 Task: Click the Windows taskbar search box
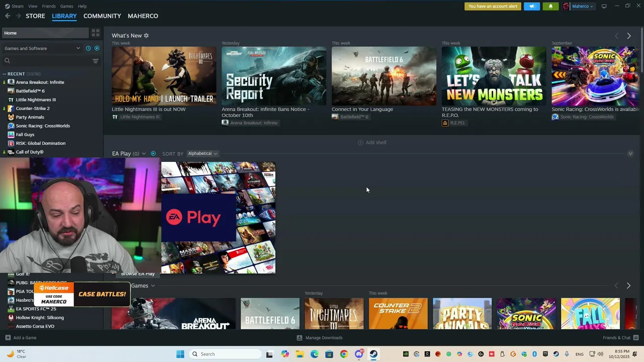tap(225, 354)
